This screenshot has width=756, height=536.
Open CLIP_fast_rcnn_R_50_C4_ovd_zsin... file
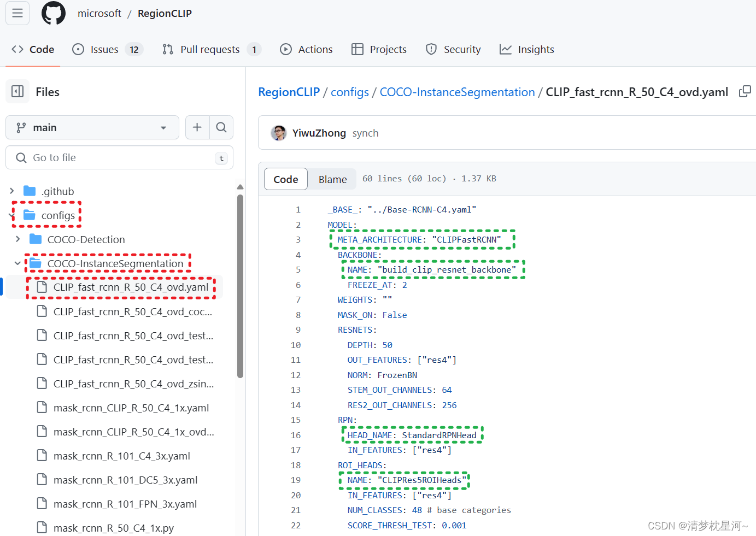[134, 384]
